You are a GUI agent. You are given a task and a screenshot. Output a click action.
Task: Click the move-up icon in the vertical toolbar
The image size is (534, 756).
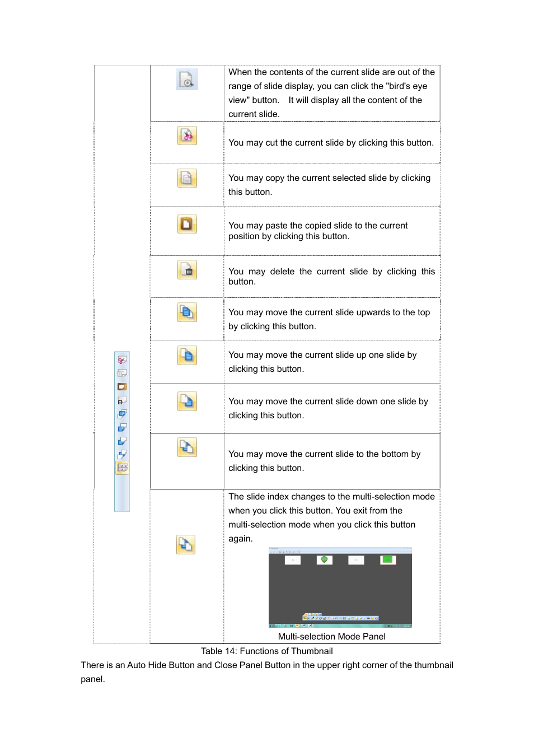tap(122, 427)
